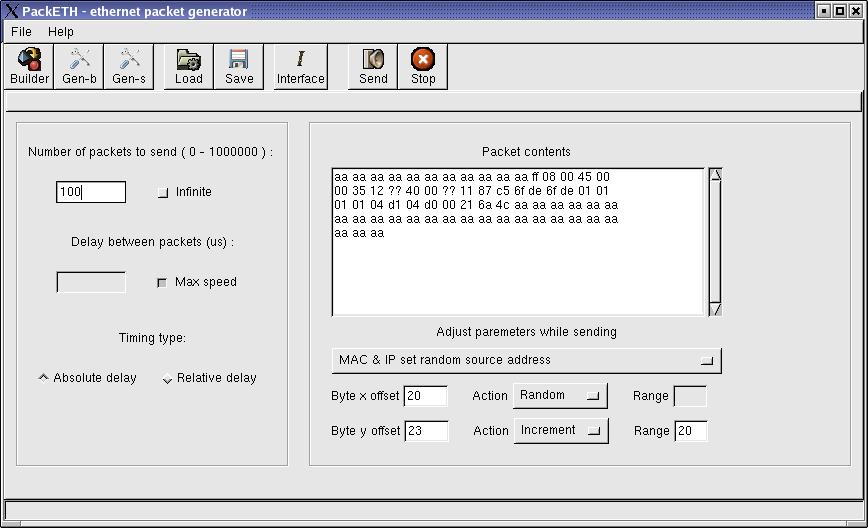The image size is (868, 528).
Task: Click packet contents scrollbar down arrow
Action: [715, 309]
